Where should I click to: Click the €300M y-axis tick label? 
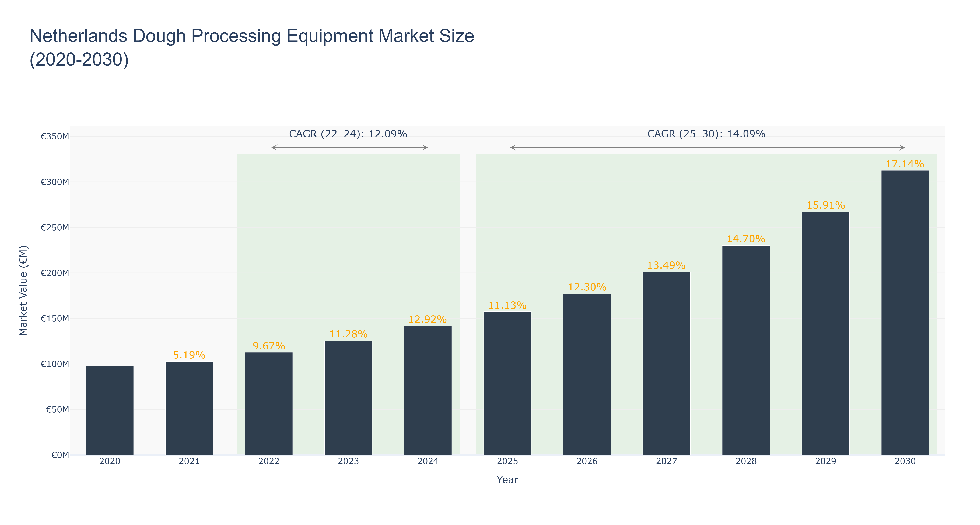[55, 182]
